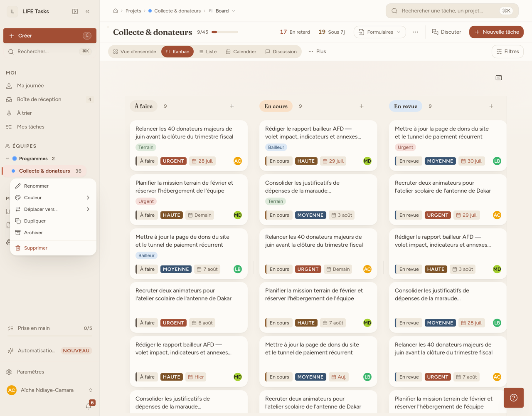Open Boîte de réception
This screenshot has width=532, height=416.
pos(50,99)
